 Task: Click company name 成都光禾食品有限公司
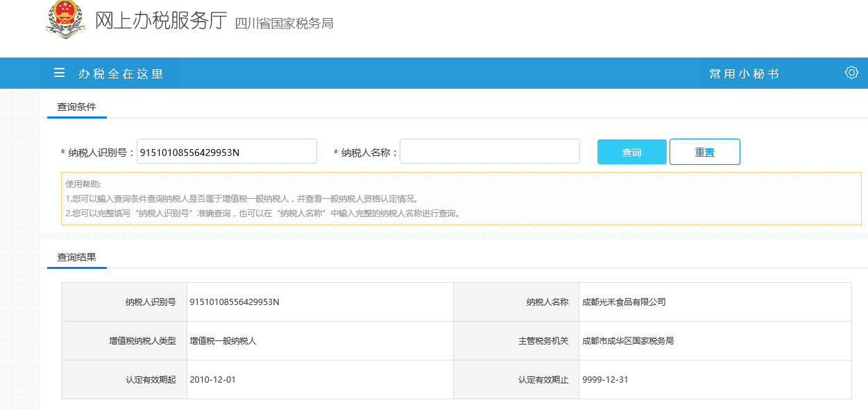[624, 302]
